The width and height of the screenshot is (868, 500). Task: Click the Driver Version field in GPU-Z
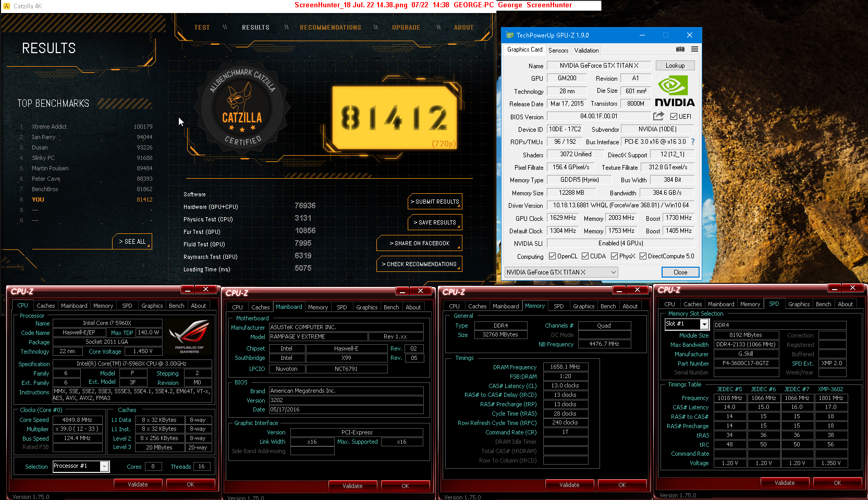click(x=620, y=205)
